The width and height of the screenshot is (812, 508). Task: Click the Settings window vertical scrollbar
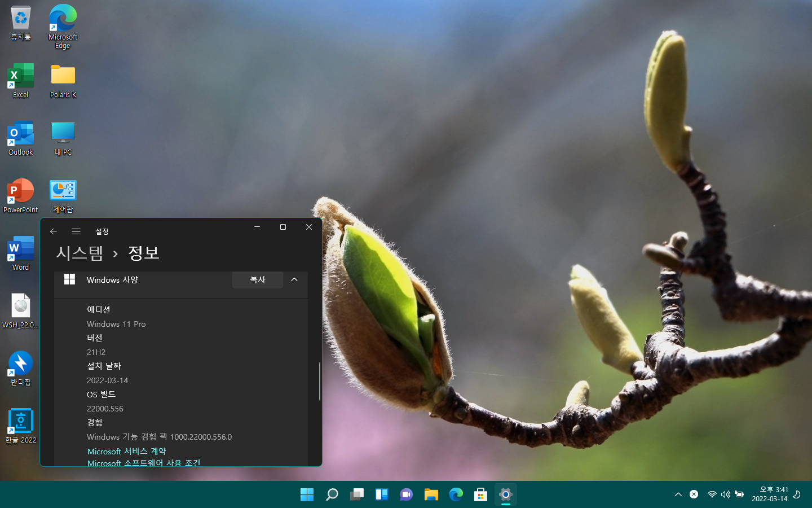(x=320, y=382)
